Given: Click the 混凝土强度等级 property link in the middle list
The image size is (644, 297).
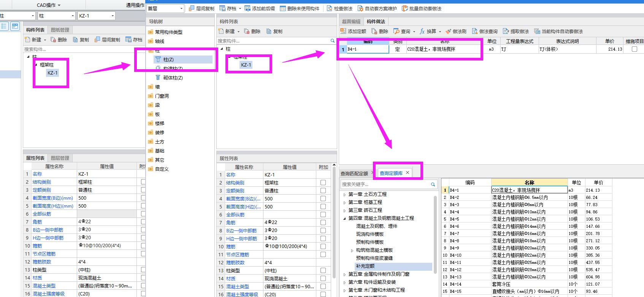Looking at the screenshot, I should point(242,294).
